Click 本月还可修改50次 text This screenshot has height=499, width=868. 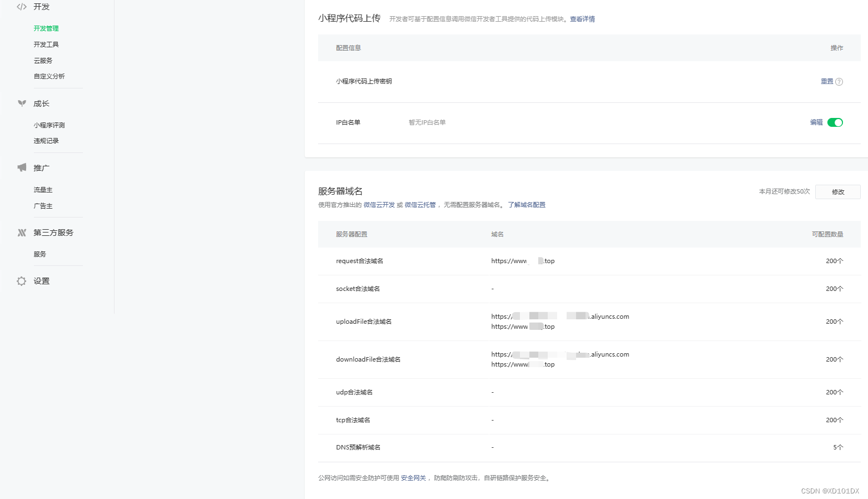coord(784,191)
